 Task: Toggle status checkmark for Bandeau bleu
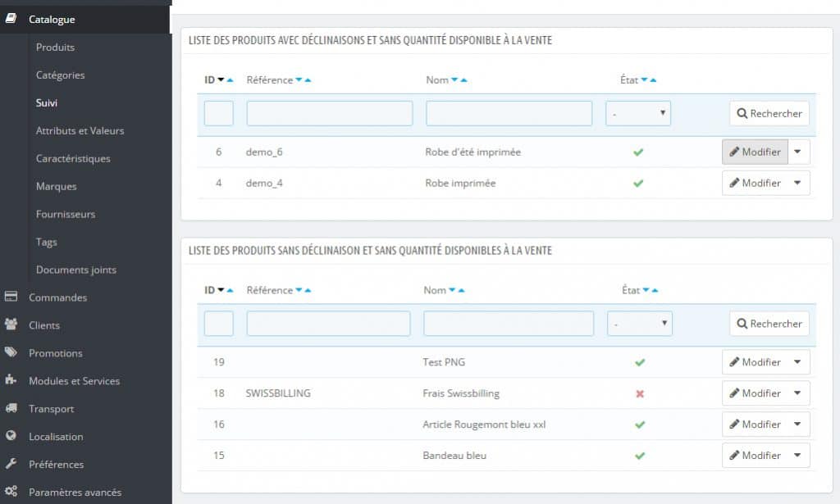click(640, 456)
